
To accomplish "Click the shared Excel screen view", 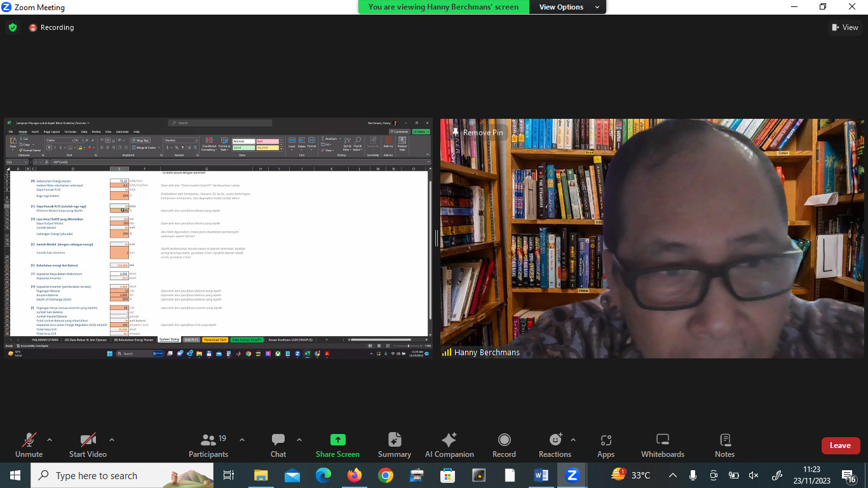I will click(x=219, y=238).
